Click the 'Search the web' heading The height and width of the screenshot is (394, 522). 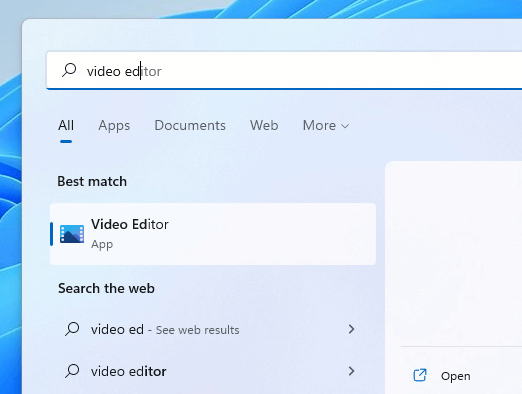(106, 288)
